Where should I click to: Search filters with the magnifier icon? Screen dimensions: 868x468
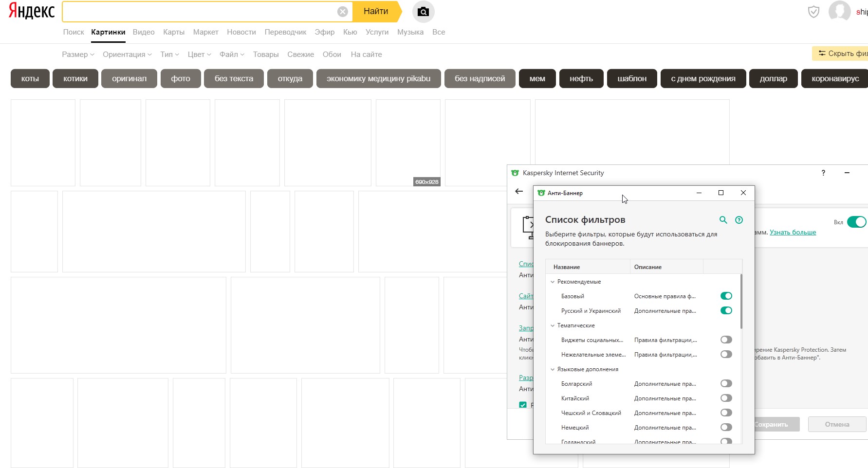click(723, 220)
